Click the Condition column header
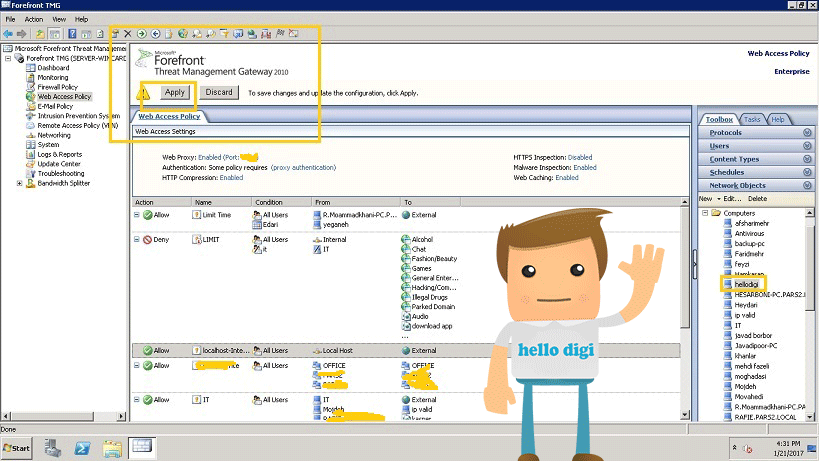 click(x=282, y=203)
